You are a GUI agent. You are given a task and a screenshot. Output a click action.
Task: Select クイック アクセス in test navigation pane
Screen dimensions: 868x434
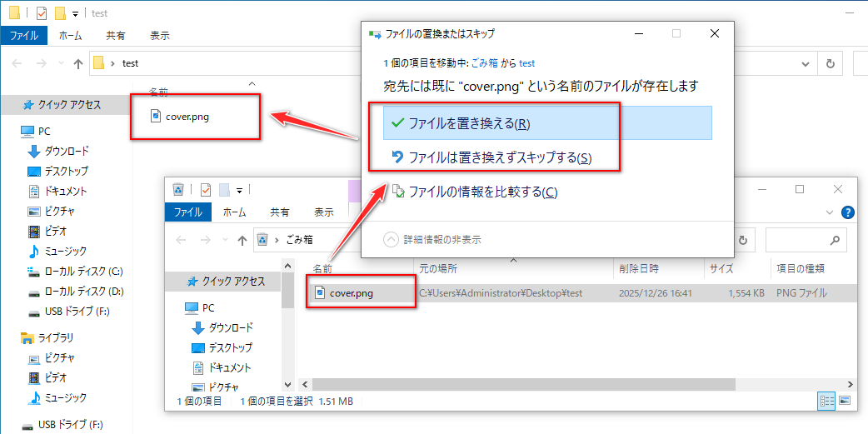(x=67, y=104)
